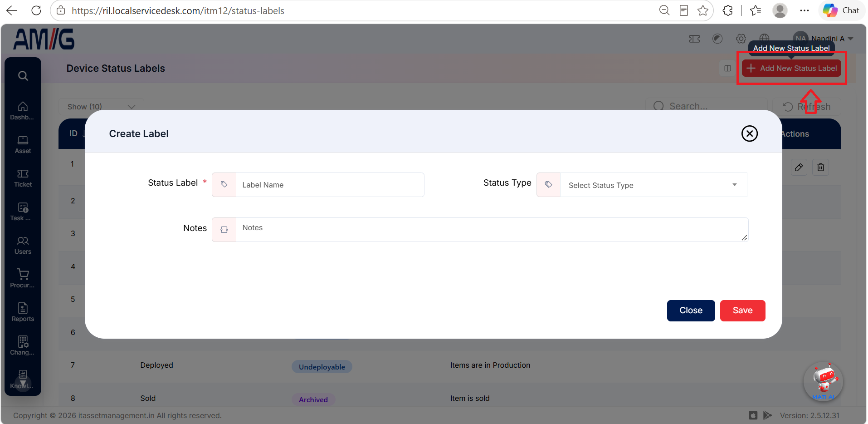Bookmark page with star icon
The height and width of the screenshot is (424, 868).
tap(703, 10)
